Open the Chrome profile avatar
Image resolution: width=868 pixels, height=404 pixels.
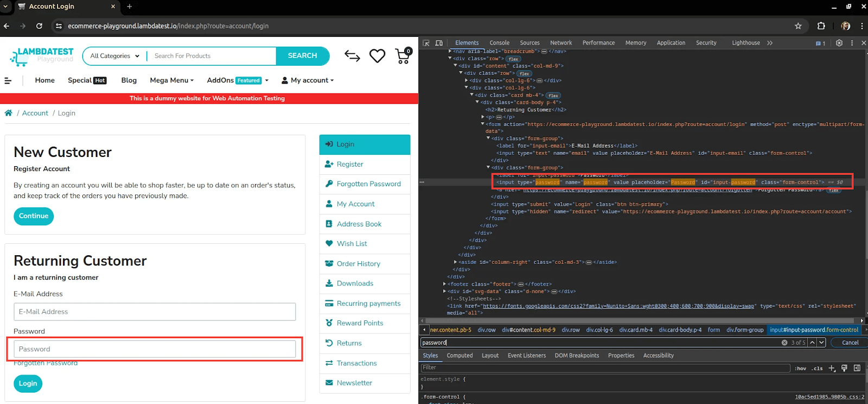coord(846,26)
